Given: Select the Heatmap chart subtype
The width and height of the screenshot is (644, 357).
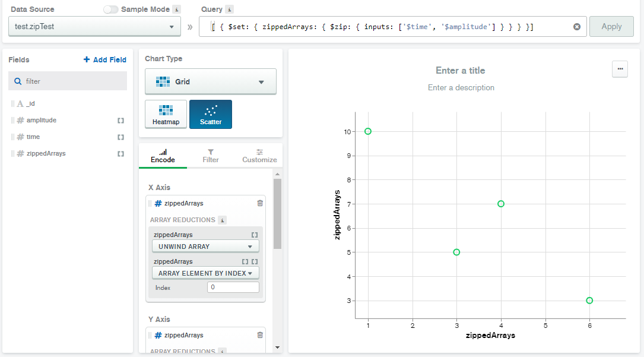Looking at the screenshot, I should click(166, 115).
